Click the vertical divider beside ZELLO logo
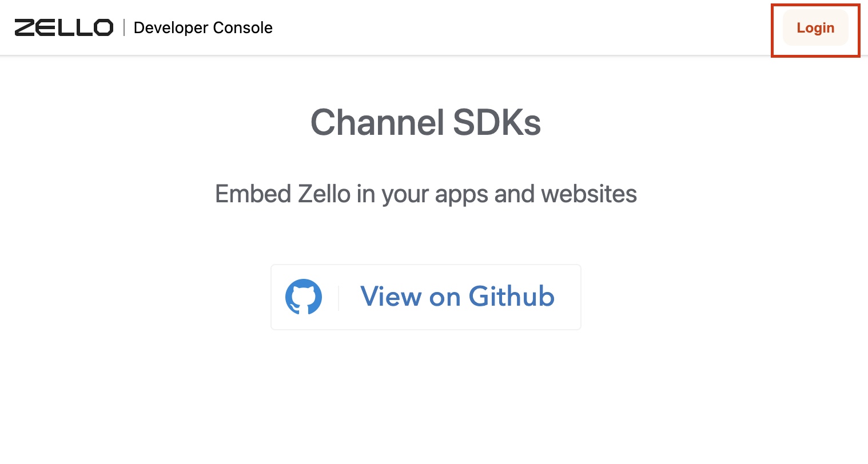Image resolution: width=868 pixels, height=464 pixels. point(124,27)
